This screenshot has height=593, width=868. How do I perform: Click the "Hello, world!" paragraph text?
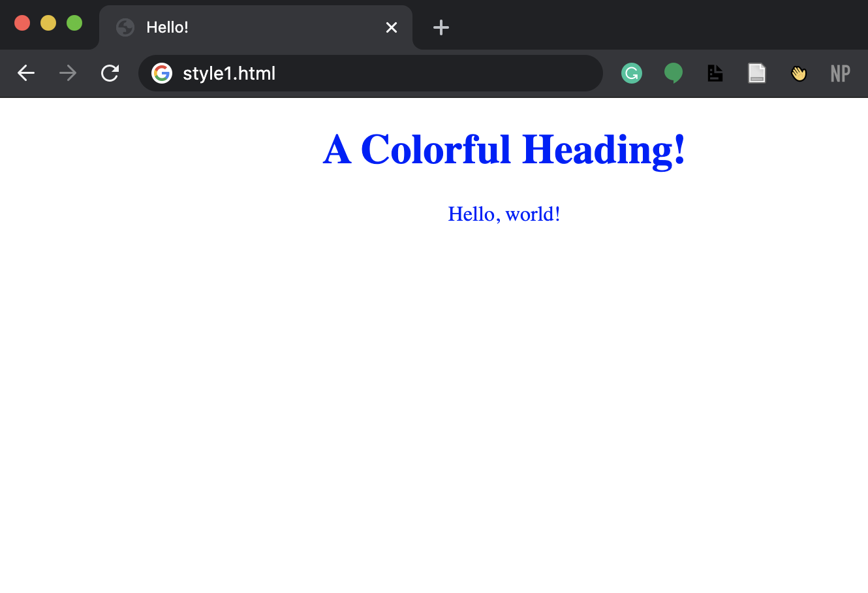[x=504, y=214]
